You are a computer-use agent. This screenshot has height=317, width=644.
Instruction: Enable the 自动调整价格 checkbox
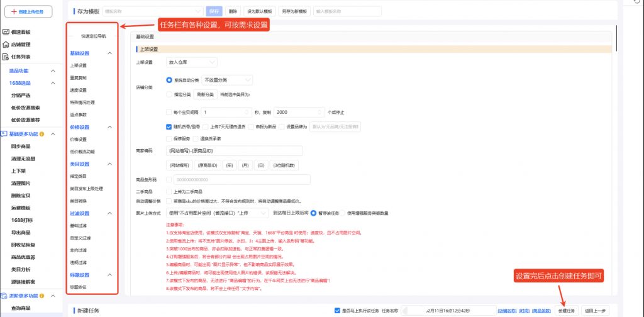[169, 201]
